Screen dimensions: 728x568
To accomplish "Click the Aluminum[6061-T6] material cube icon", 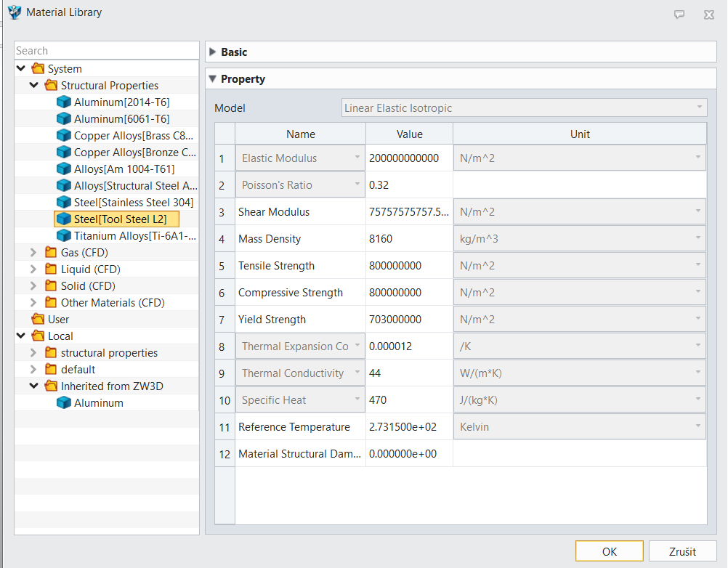I will (x=64, y=119).
